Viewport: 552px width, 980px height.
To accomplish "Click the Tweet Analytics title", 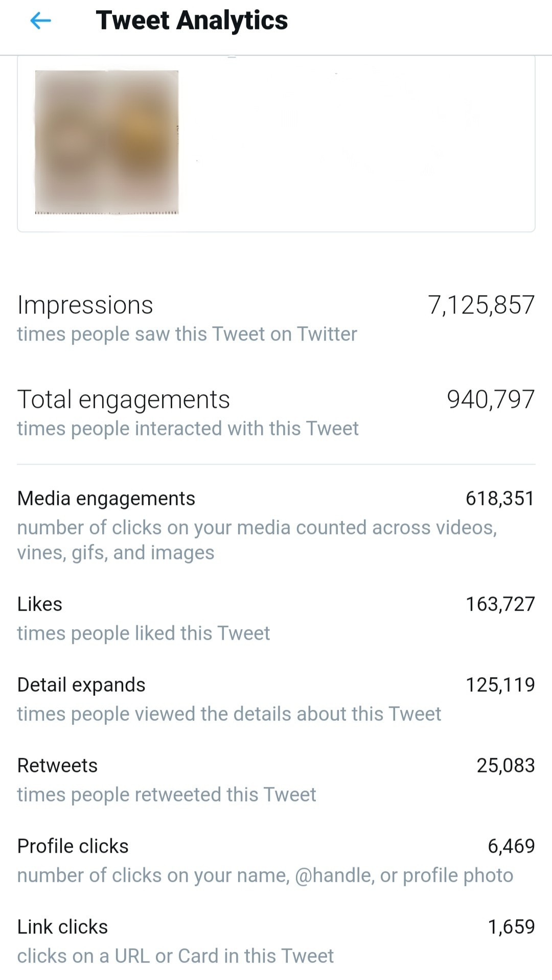I will click(x=192, y=21).
